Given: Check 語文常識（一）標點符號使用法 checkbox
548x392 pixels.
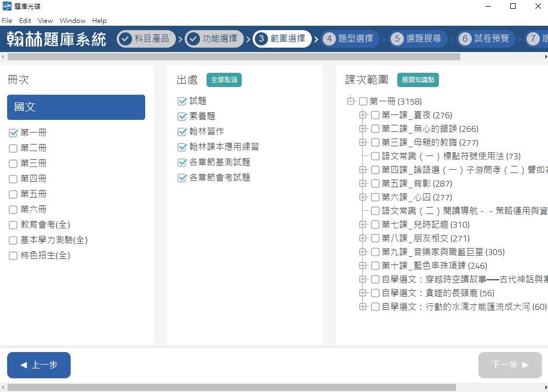Looking at the screenshot, I should [375, 156].
